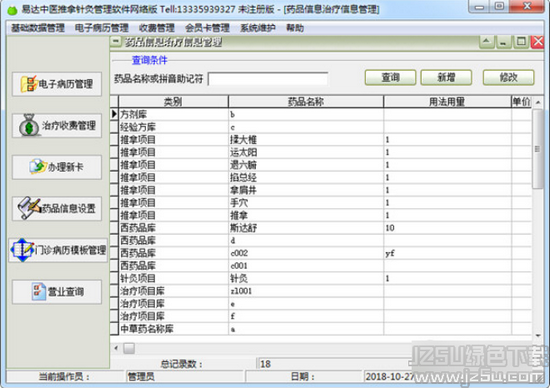
Task: Click the blue arrows icon of 门诊病历模板管理
Action: pos(22,250)
